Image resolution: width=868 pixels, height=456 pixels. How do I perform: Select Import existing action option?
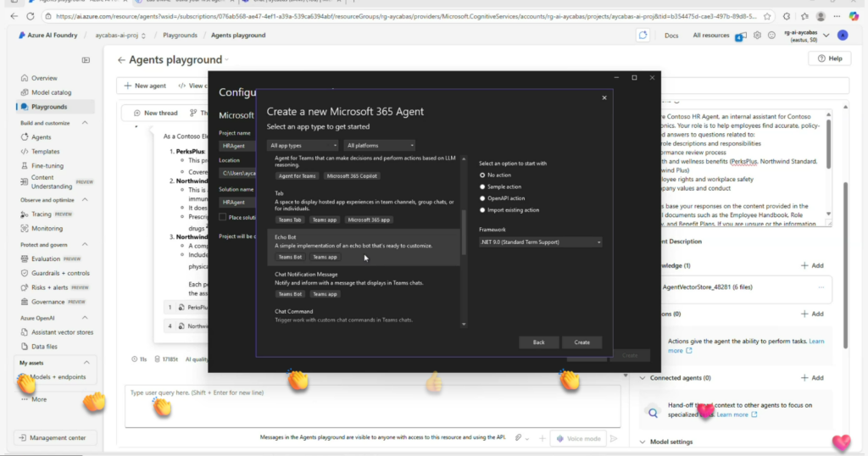(x=482, y=209)
